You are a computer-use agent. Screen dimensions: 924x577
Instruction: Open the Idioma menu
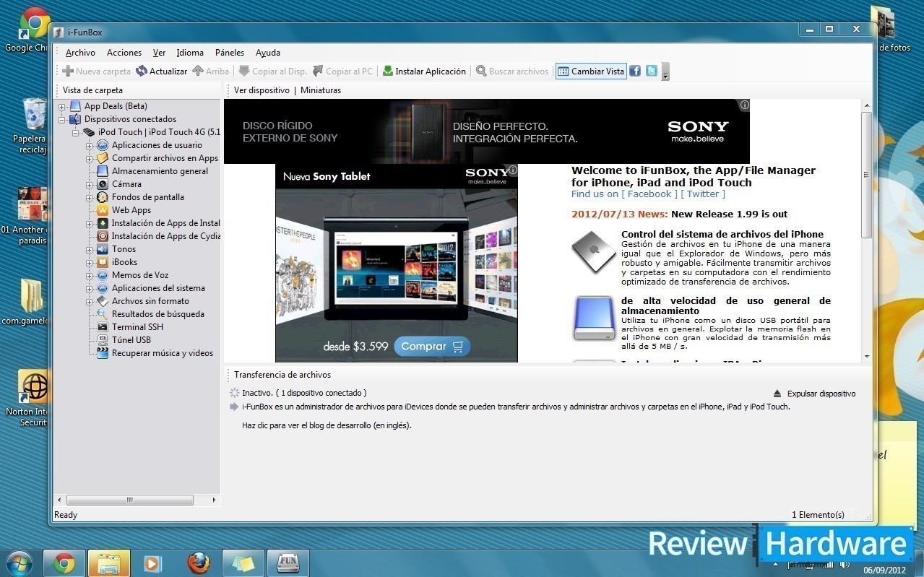point(190,53)
